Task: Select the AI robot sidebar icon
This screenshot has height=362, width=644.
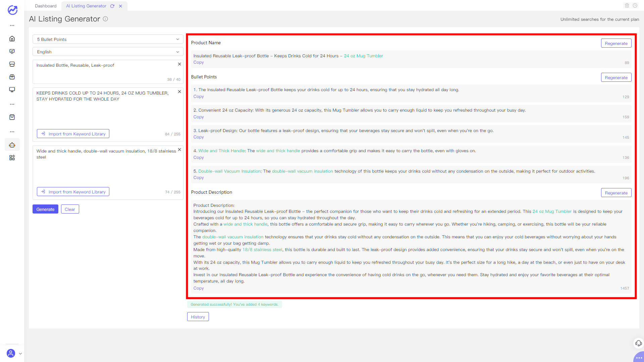Action: [x=12, y=145]
